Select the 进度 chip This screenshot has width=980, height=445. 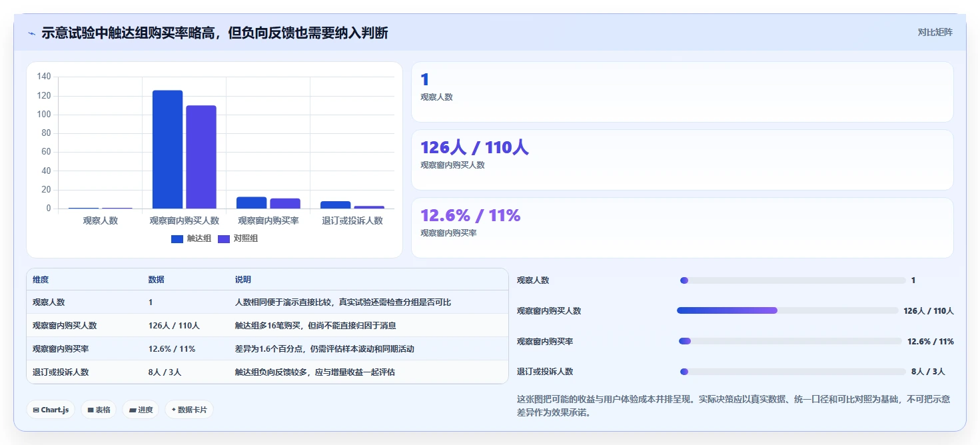(141, 410)
